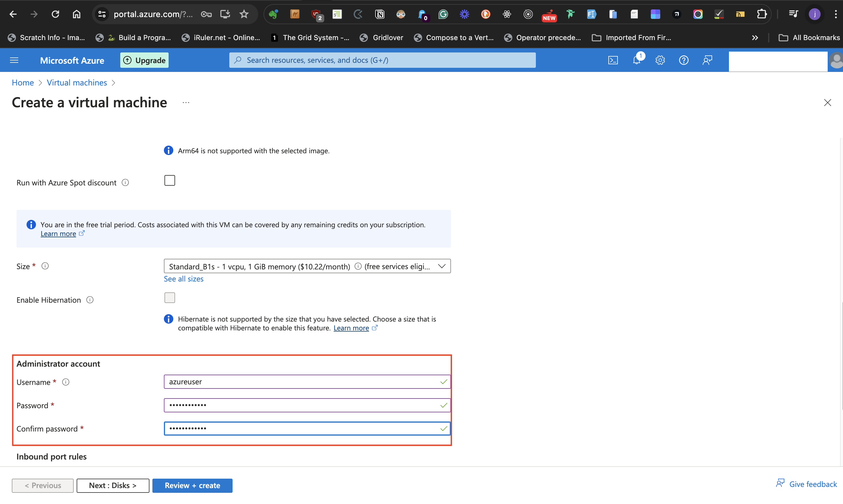Open the Help question mark icon
843x504 pixels.
tap(683, 60)
